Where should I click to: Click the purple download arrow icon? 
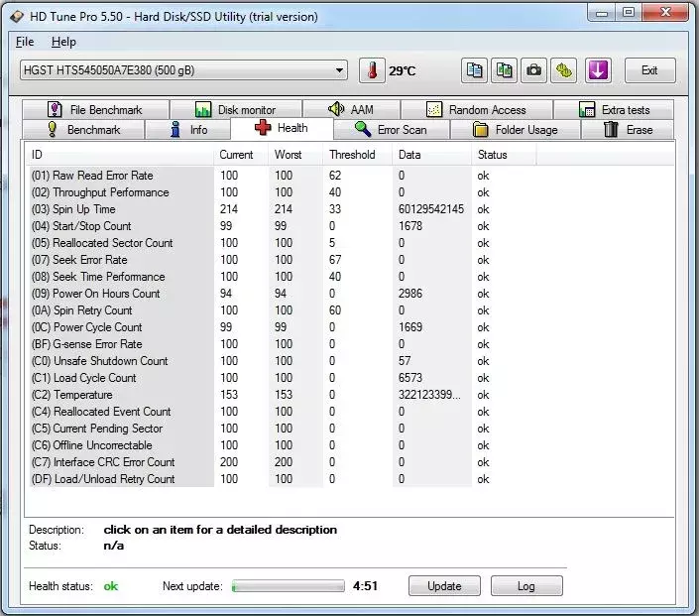pos(597,70)
